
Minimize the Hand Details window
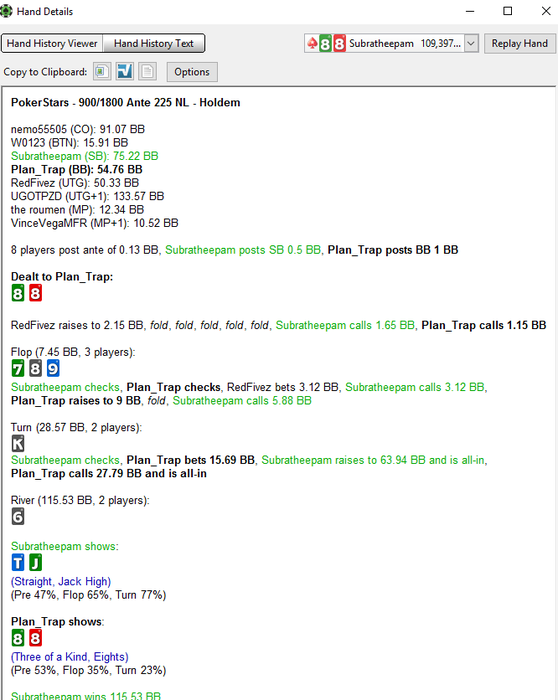point(470,11)
